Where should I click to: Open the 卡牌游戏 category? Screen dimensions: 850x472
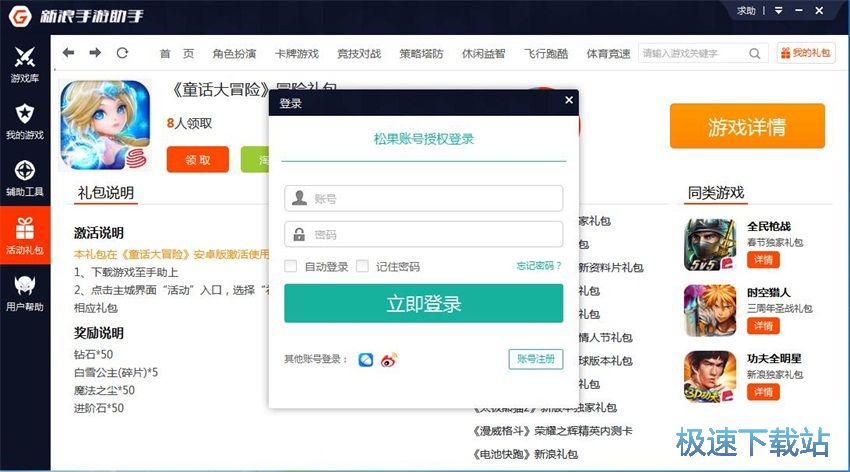pos(297,53)
